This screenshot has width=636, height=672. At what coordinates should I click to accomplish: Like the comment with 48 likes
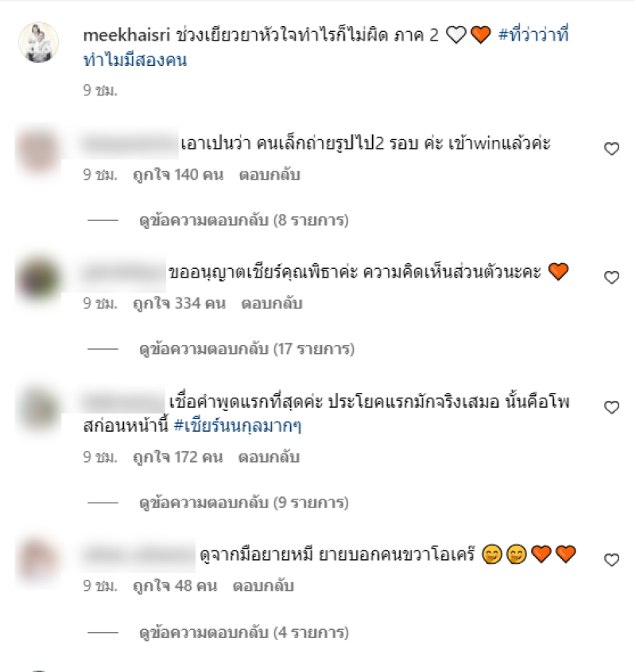pyautogui.click(x=611, y=560)
